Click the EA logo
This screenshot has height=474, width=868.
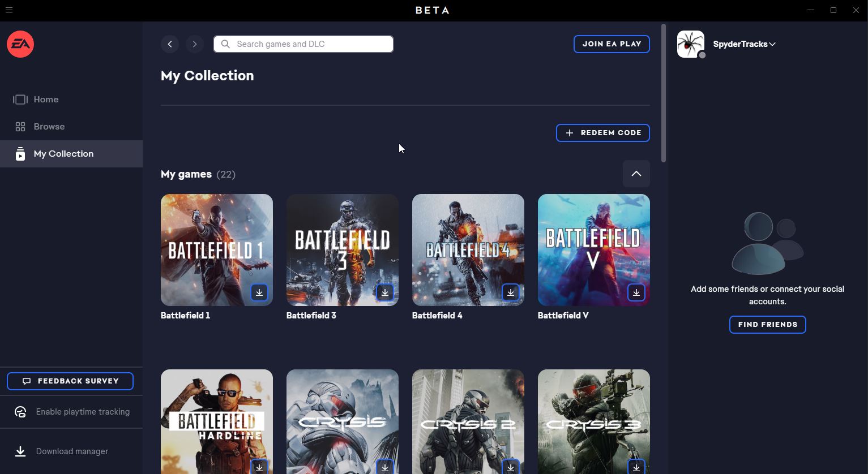(20, 44)
